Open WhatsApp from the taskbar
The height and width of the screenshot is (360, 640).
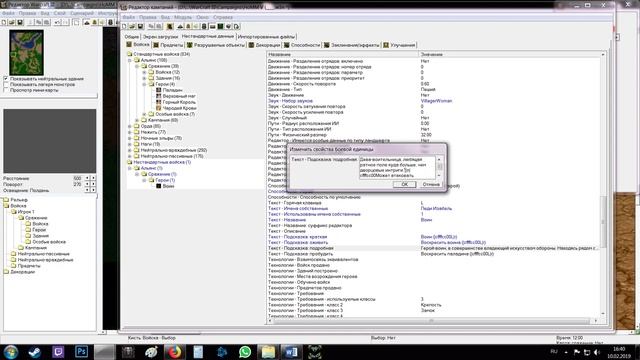245,352
